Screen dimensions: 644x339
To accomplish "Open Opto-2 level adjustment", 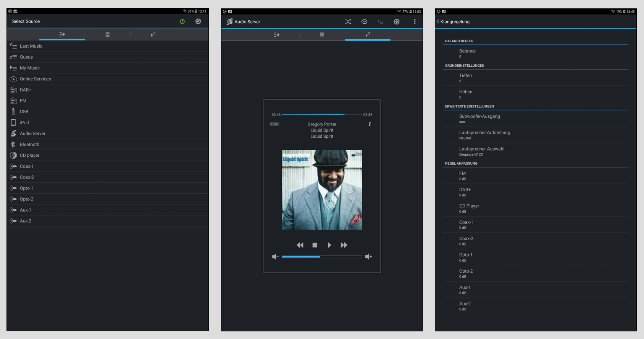I will [536, 274].
